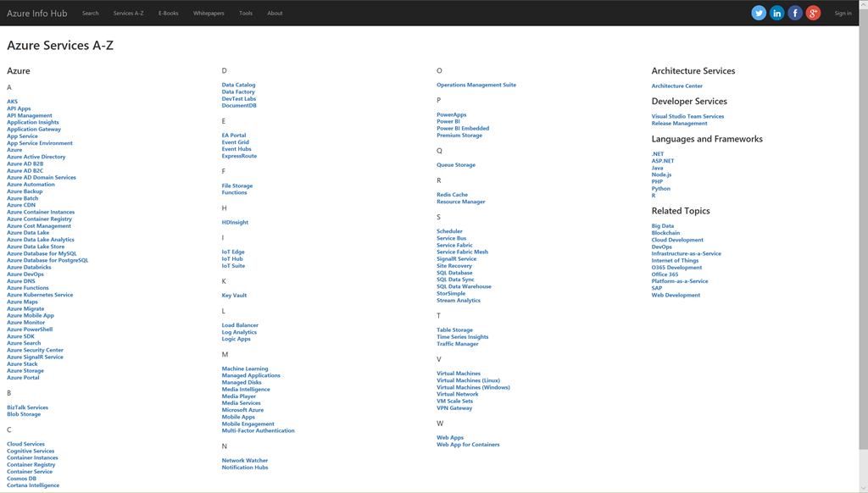The width and height of the screenshot is (868, 493).
Task: Open Virtual Machines (Linux) link
Action: (468, 380)
